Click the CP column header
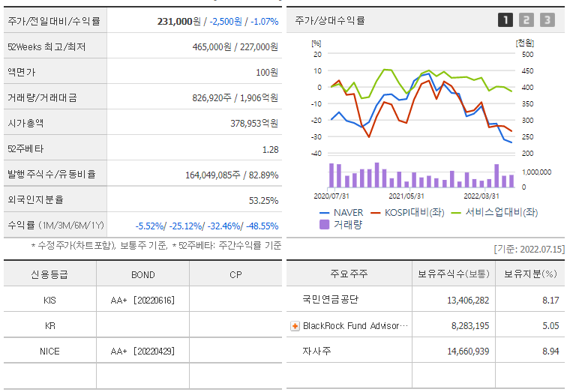The height and width of the screenshot is (392, 567). [235, 275]
